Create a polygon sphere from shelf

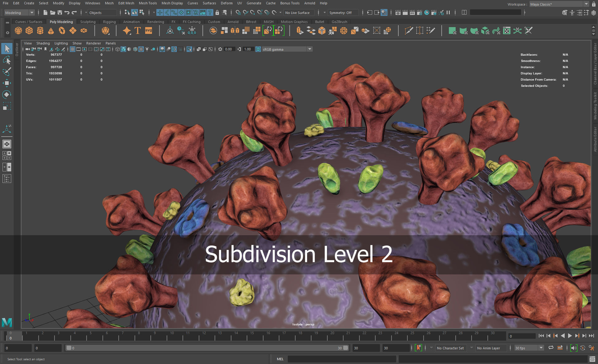coord(18,31)
